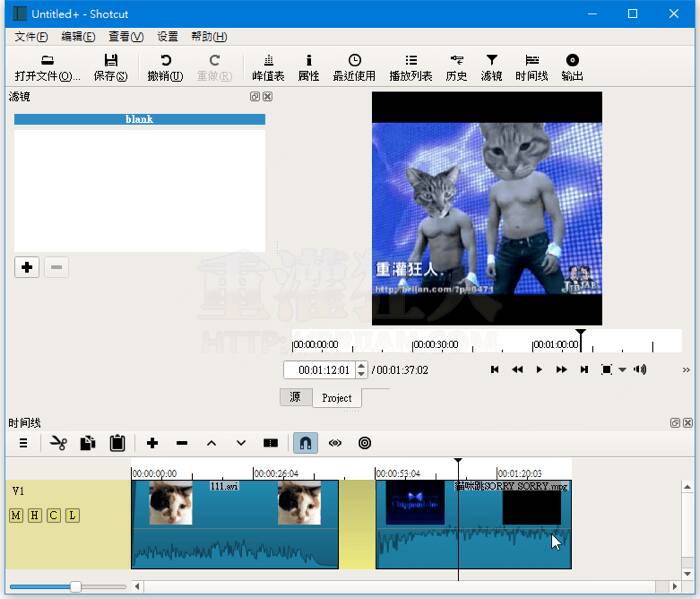Show the 播放列表 playlist panel
This screenshot has width=700, height=599.
411,68
